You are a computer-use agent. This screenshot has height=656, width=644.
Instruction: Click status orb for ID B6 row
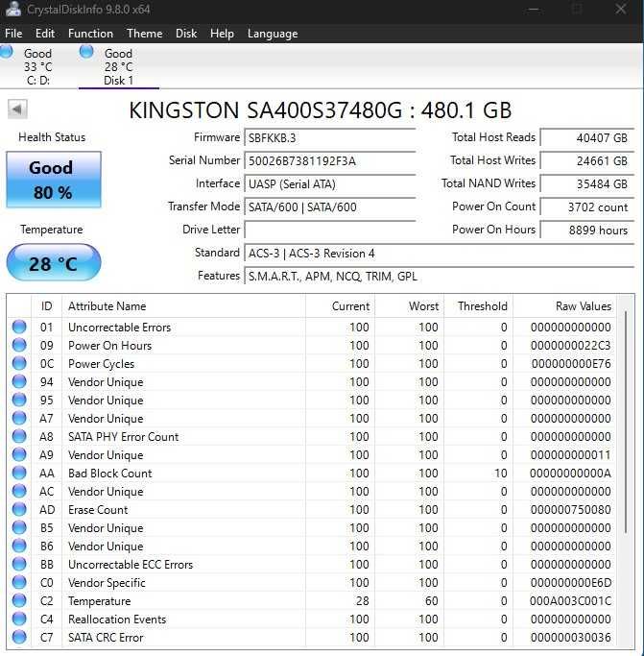pos(19,546)
